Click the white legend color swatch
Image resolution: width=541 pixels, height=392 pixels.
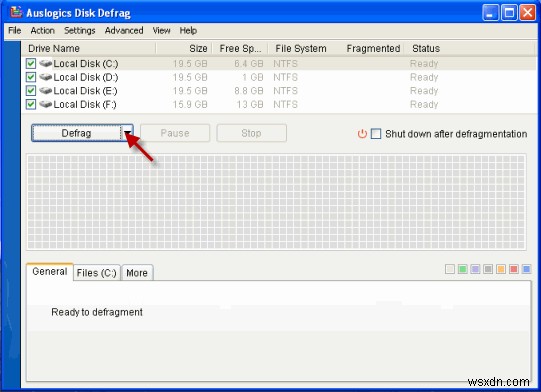450,269
